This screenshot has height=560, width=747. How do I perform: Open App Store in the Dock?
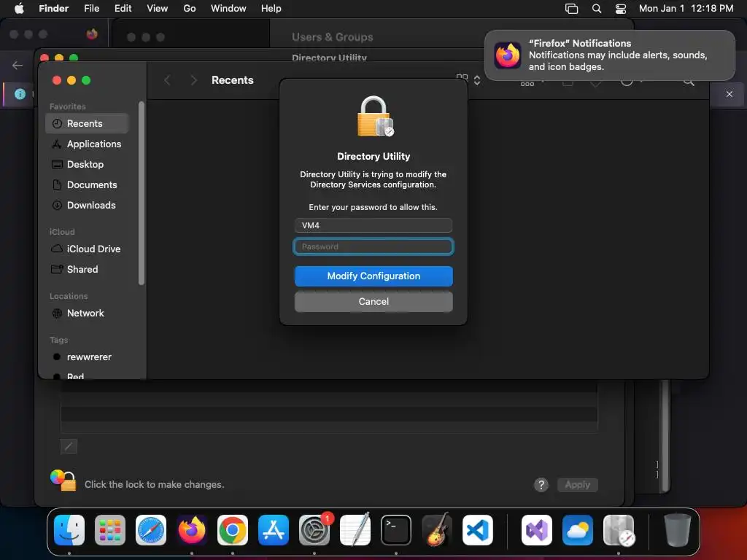(x=274, y=530)
